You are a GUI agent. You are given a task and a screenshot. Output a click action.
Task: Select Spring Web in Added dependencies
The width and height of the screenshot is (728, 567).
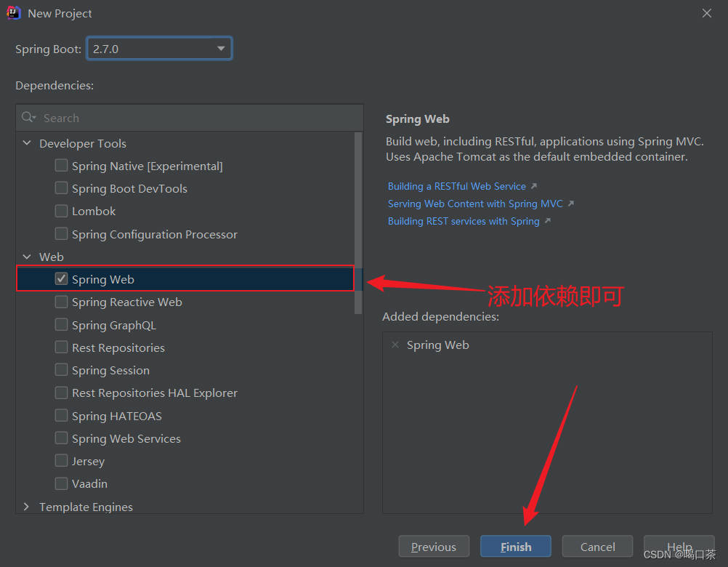pos(438,345)
